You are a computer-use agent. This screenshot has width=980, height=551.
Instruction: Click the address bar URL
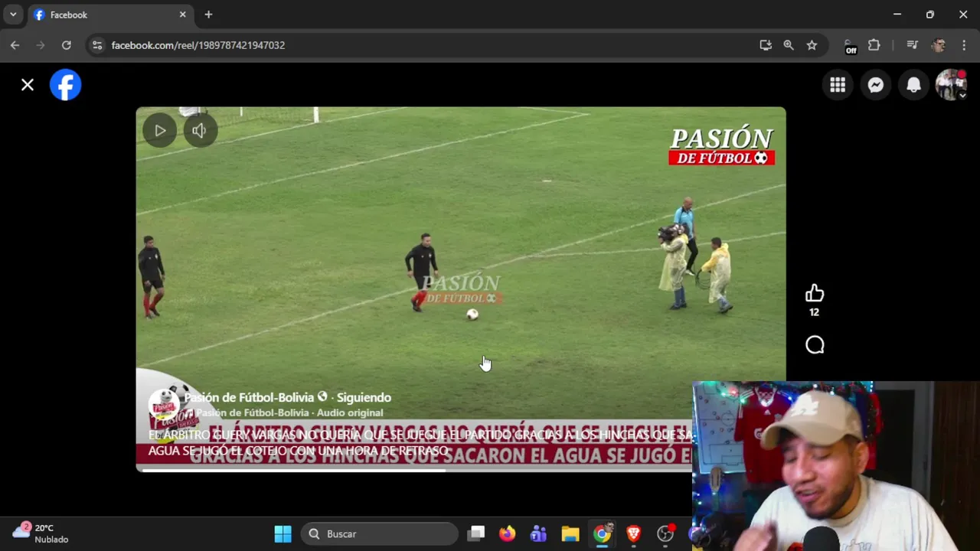tap(198, 45)
